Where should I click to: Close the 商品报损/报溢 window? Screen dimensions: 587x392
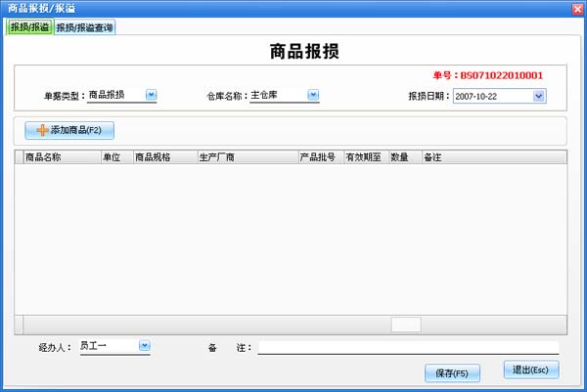(x=574, y=8)
